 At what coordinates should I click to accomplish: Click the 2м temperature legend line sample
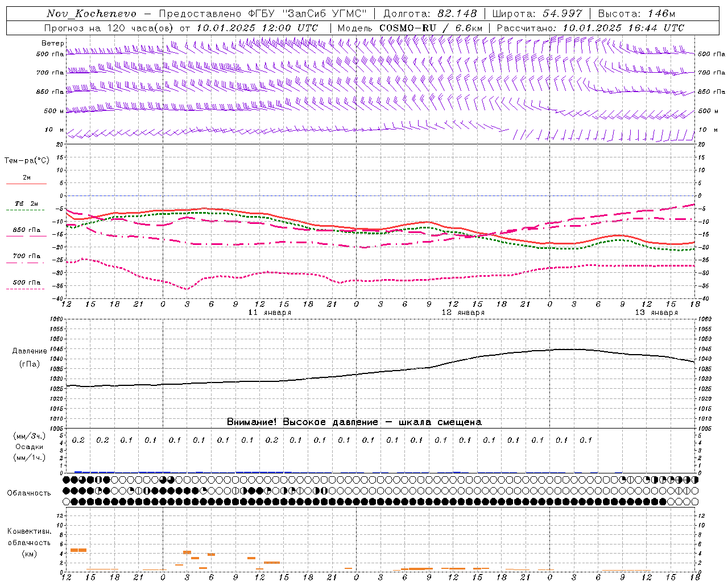[x=26, y=184]
